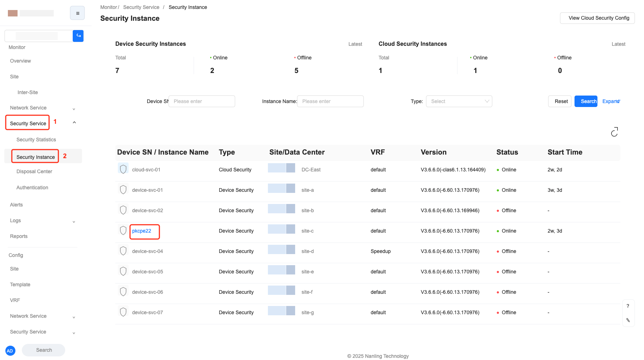Focus the Instance Name input field
Screen dimensions: 644x360
point(330,101)
